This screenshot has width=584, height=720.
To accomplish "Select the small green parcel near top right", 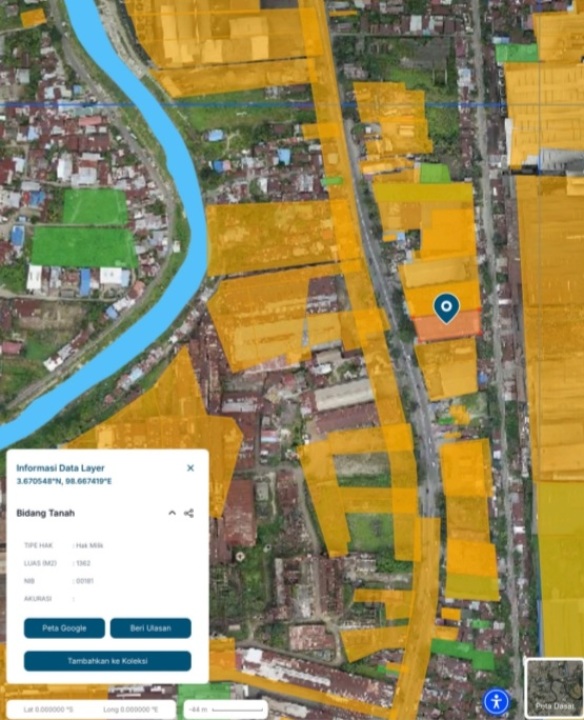I will click(517, 53).
